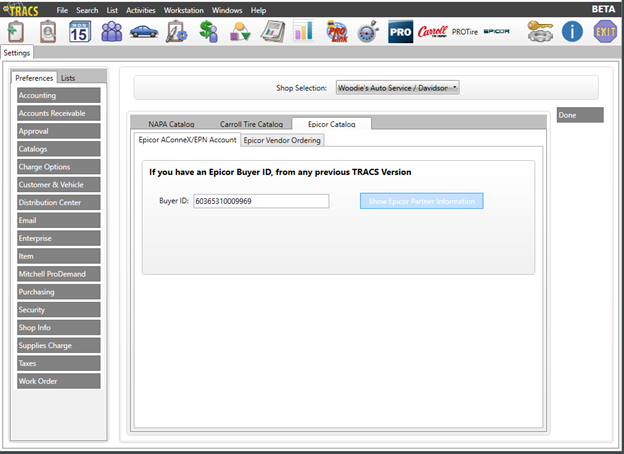Viewport: 624px width, 454px height.
Task: Click the new work order clipboard icon
Action: pos(15,31)
